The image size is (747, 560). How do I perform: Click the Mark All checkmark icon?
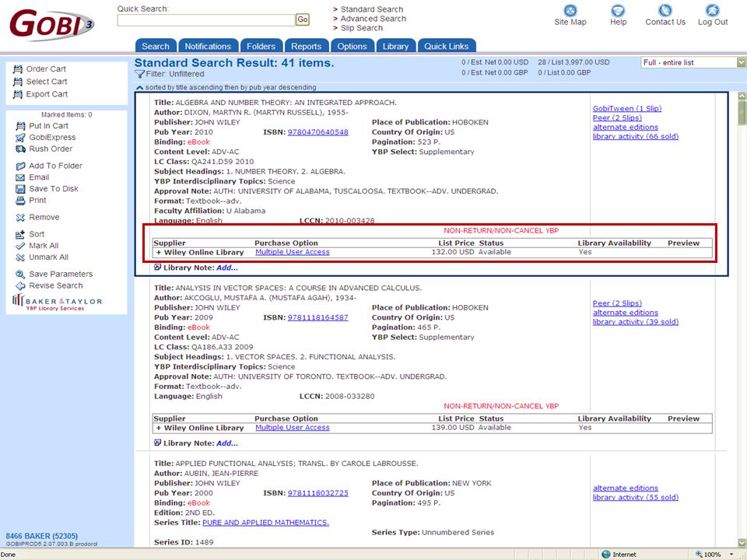[x=20, y=247]
